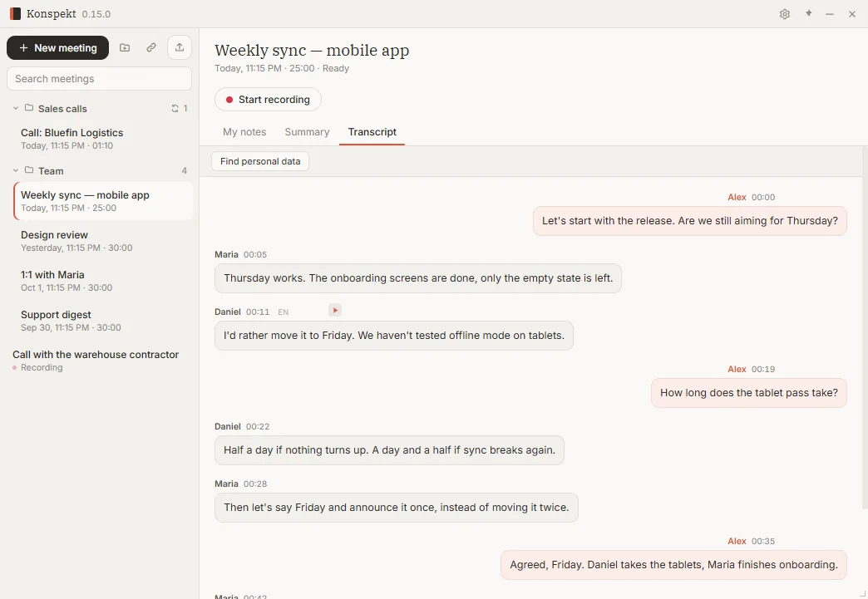Click the sync icon on Sales calls
Viewport: 868px width, 599px height.
pyautogui.click(x=175, y=108)
